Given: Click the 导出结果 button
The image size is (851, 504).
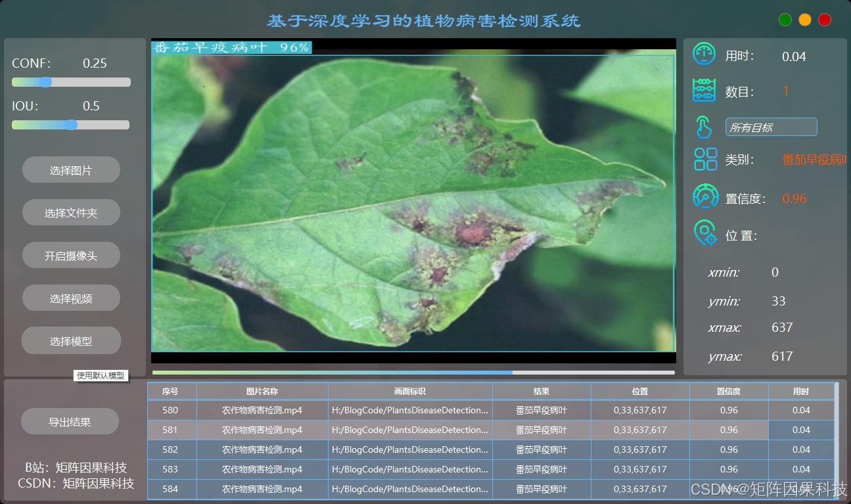Looking at the screenshot, I should (x=70, y=421).
